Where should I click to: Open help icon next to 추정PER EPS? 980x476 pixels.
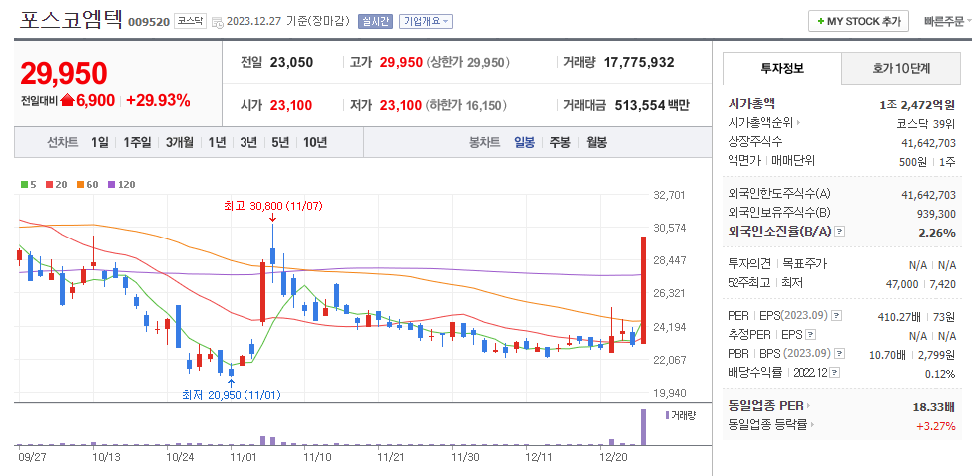click(x=810, y=336)
